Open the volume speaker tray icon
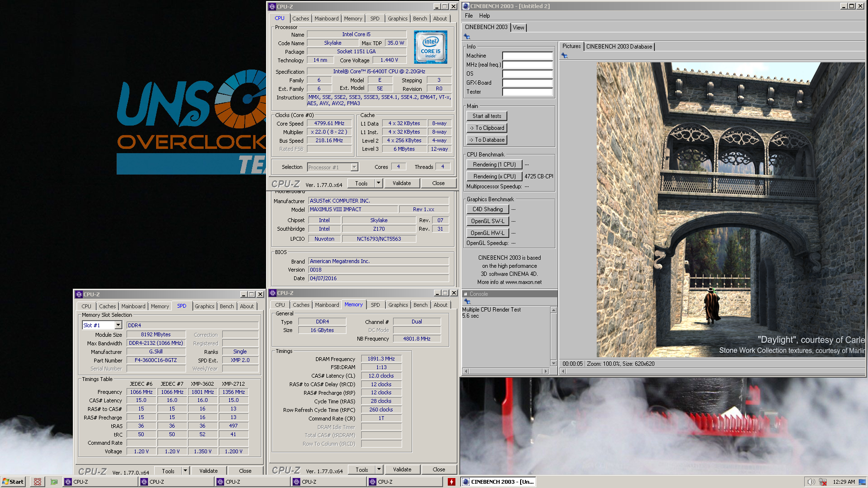 [811, 482]
